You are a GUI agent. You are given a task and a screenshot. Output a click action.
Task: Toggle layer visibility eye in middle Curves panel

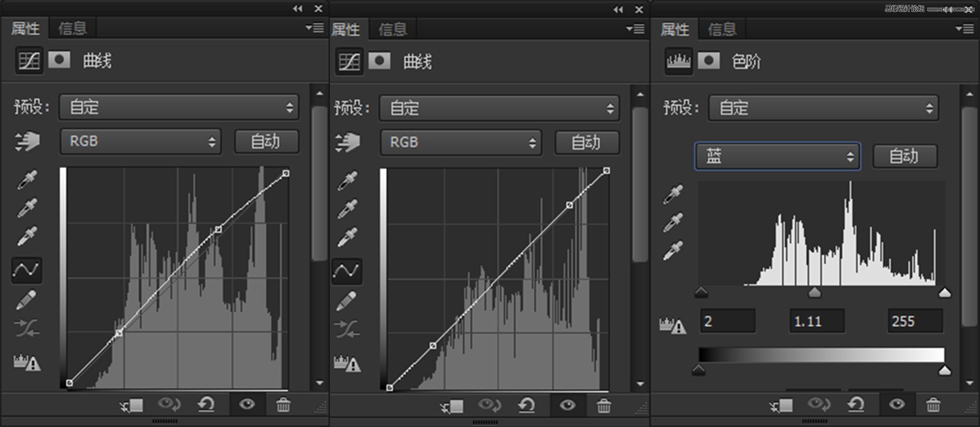[x=567, y=405]
